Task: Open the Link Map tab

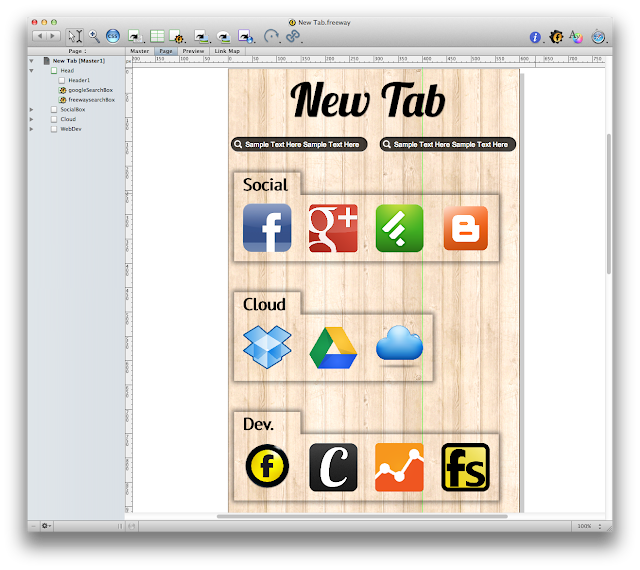Action: 227,51
